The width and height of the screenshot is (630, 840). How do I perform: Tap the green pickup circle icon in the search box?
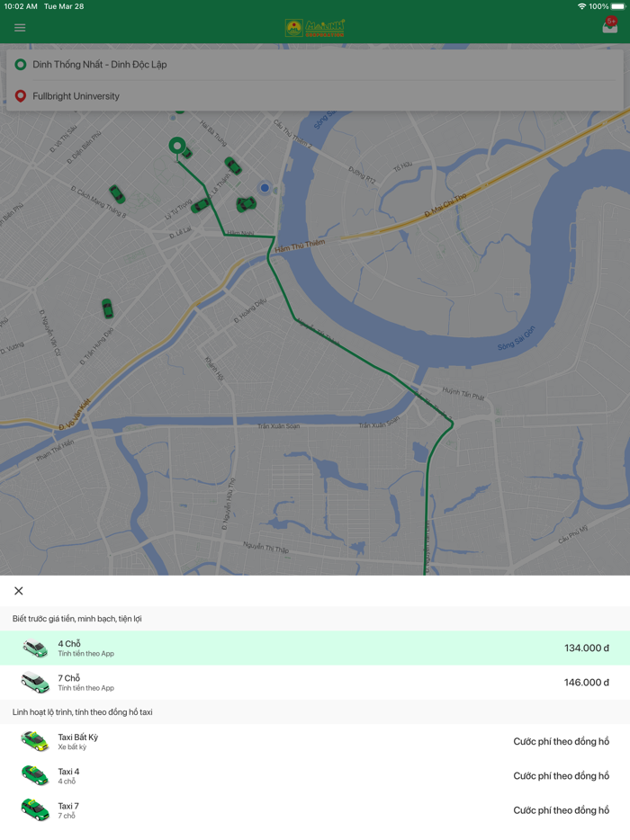coord(21,65)
